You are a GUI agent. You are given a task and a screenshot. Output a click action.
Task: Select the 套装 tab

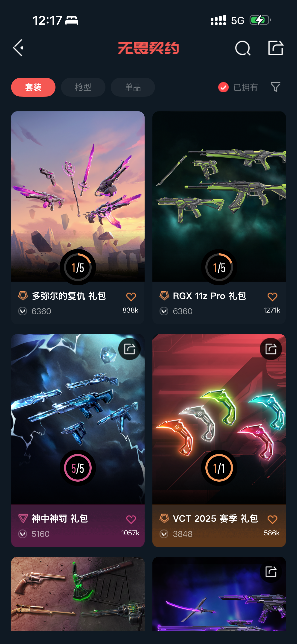(x=33, y=87)
